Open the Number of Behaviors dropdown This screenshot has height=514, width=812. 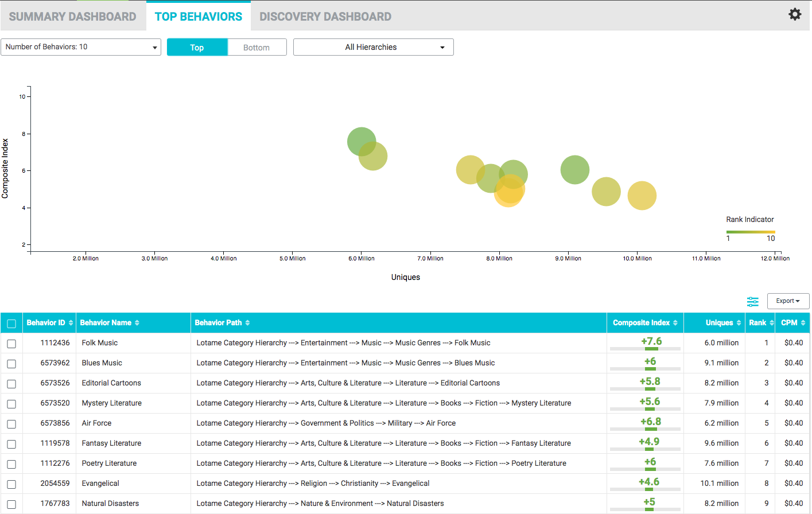(81, 47)
